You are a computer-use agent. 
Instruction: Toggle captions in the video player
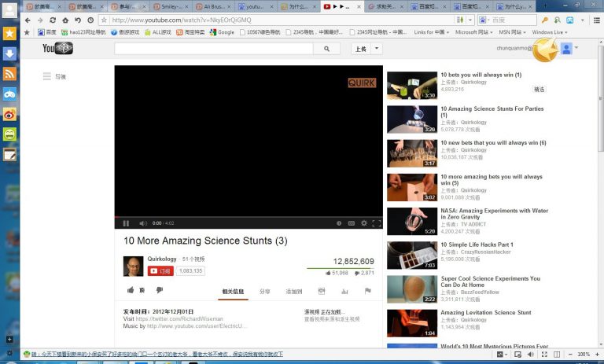point(351,223)
